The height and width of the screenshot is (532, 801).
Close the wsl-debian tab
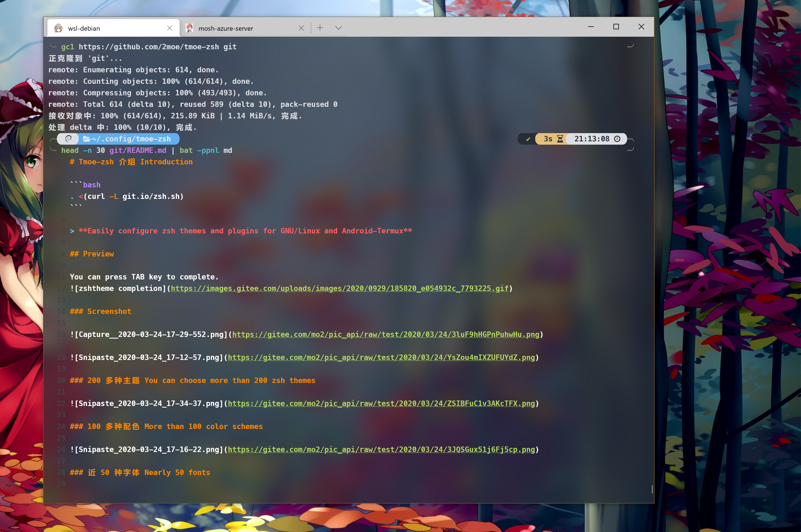169,28
